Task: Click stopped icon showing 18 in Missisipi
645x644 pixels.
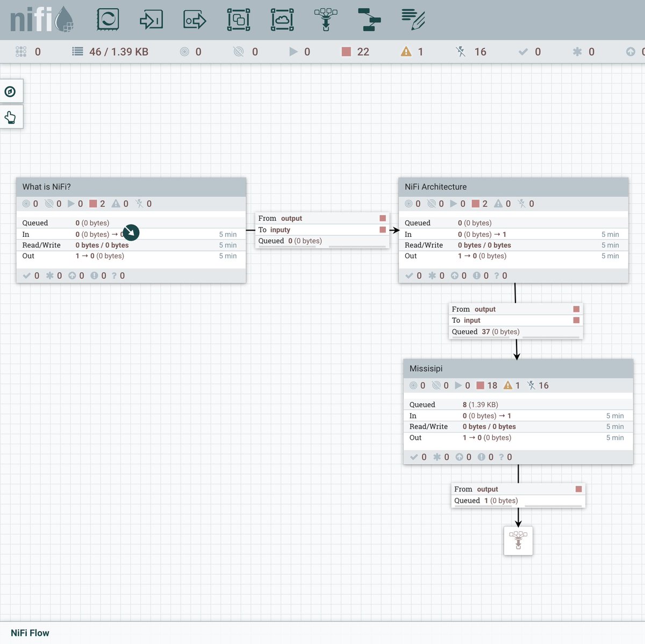Action: click(481, 385)
